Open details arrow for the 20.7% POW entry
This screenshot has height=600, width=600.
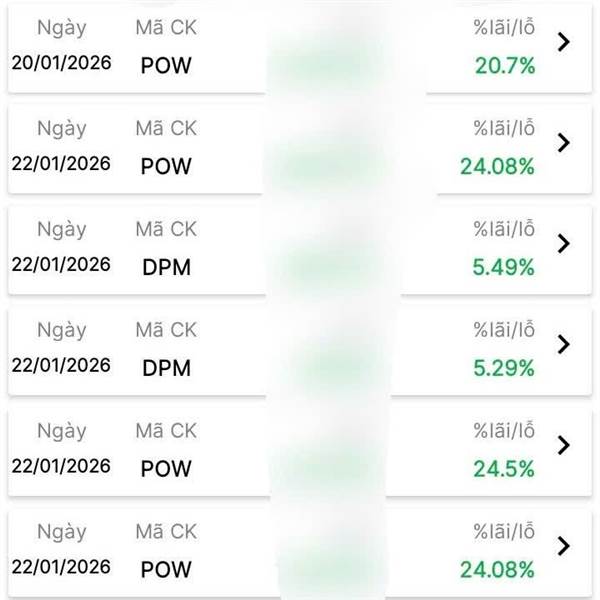563,42
